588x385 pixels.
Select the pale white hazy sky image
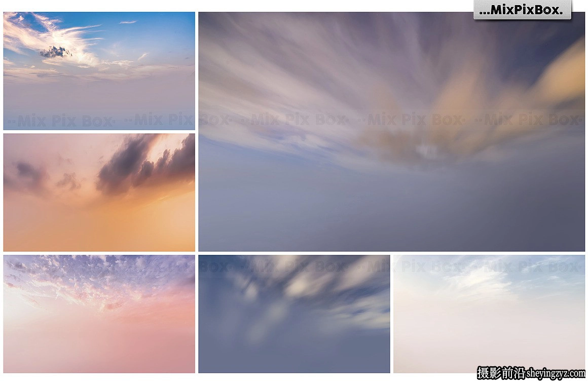tap(489, 314)
